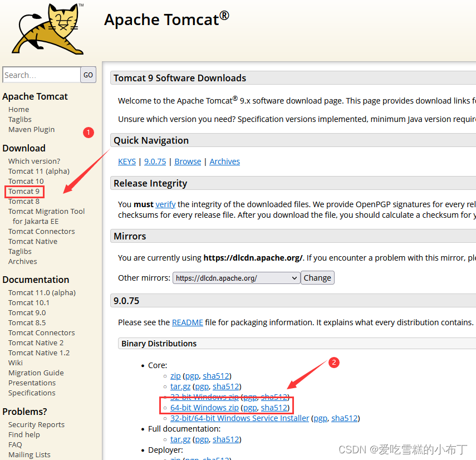Go to Tomcat 11 (alpha) download

39,171
